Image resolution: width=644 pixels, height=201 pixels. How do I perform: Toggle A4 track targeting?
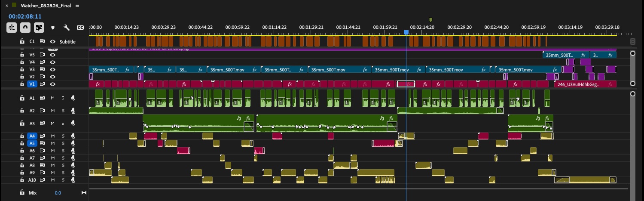tap(32, 136)
